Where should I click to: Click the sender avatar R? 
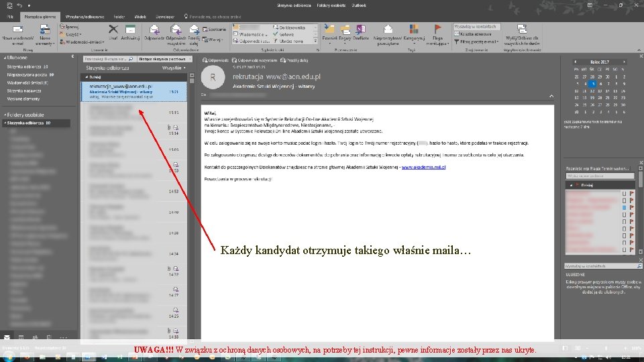(213, 77)
